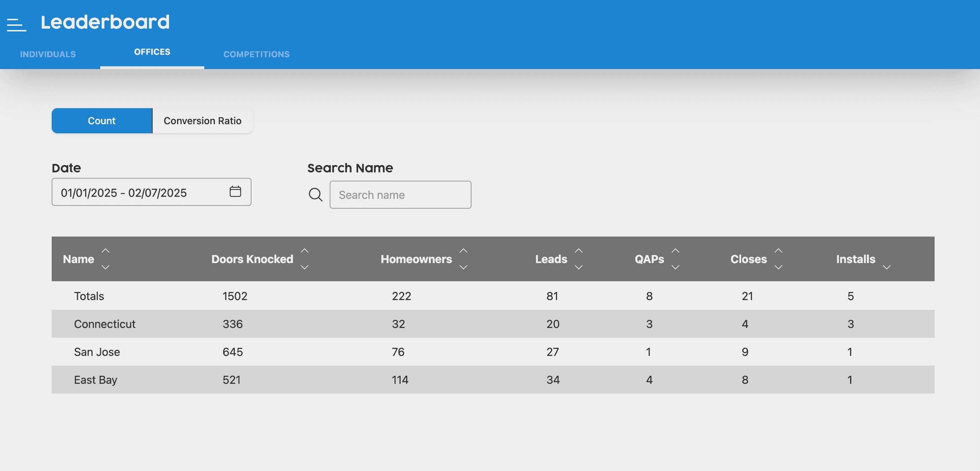Sort QAPs column descending arrow
This screenshot has height=471, width=980.
point(675,267)
